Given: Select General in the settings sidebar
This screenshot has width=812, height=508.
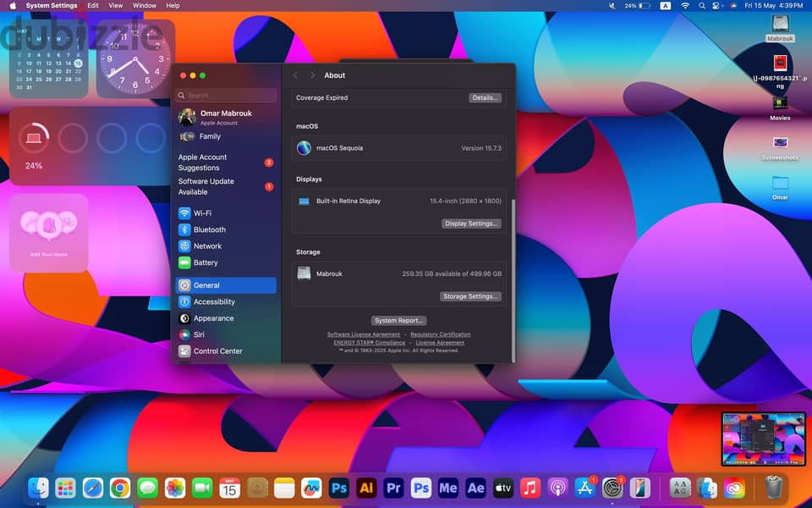Looking at the screenshot, I should (226, 285).
